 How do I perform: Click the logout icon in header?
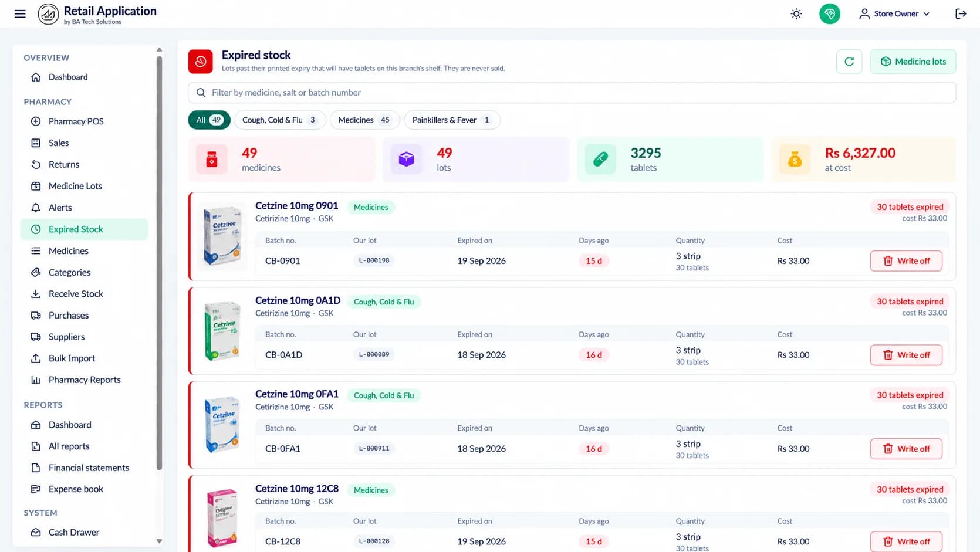coord(961,13)
